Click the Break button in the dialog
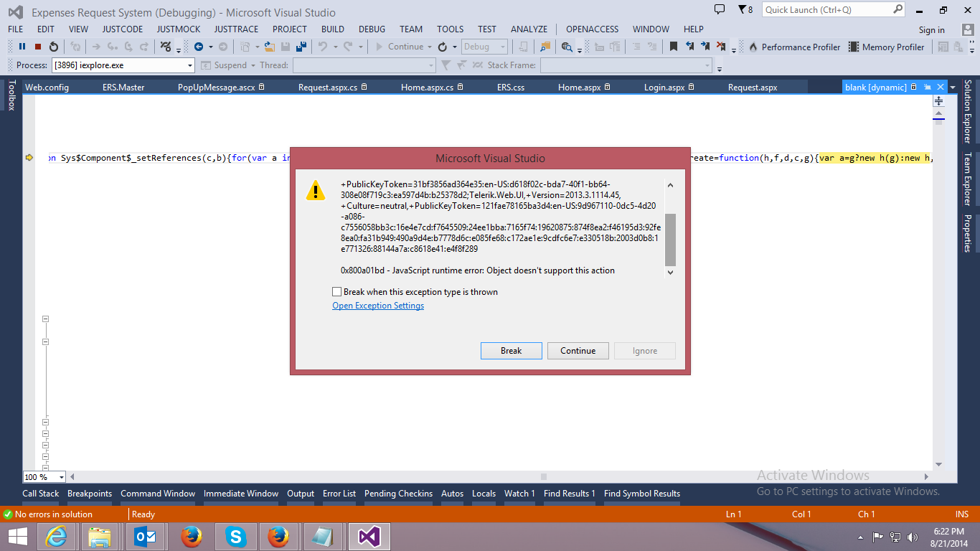This screenshot has height=551, width=980. click(x=512, y=351)
